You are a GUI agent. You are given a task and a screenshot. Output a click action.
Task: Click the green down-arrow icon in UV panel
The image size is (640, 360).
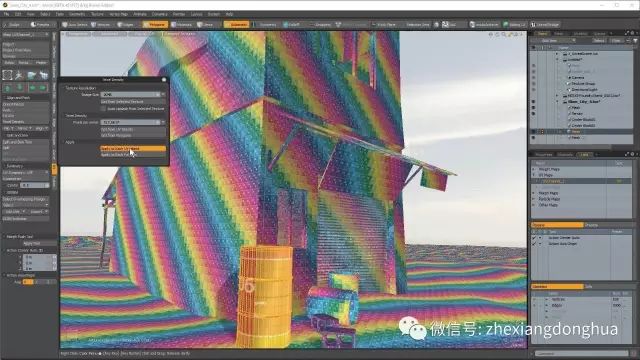pyautogui.click(x=19, y=88)
